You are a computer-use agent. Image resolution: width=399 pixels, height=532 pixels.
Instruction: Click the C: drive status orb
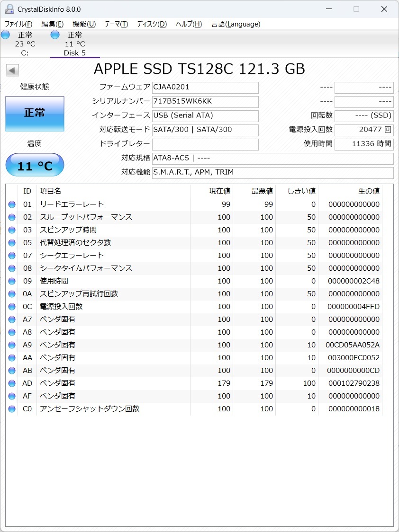(5, 35)
